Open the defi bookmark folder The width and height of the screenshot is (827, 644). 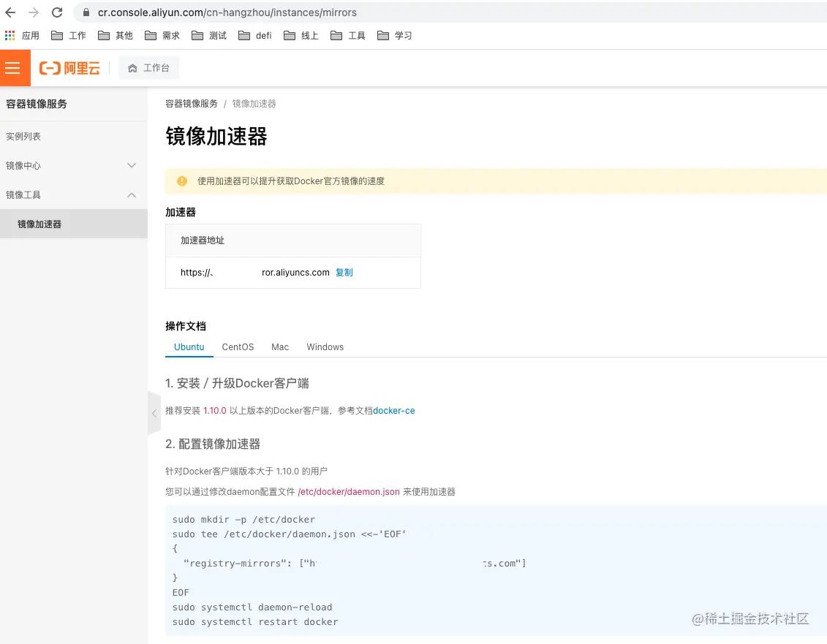click(x=254, y=35)
